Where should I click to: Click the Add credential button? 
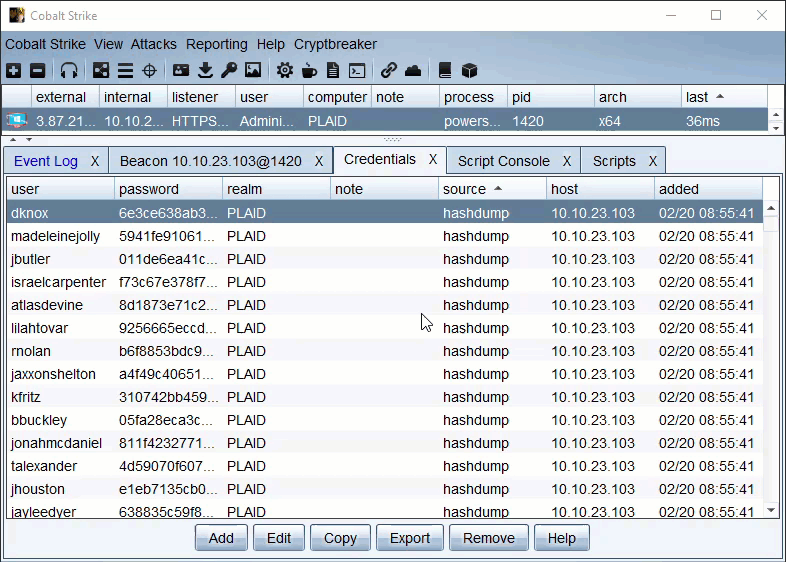click(x=221, y=538)
